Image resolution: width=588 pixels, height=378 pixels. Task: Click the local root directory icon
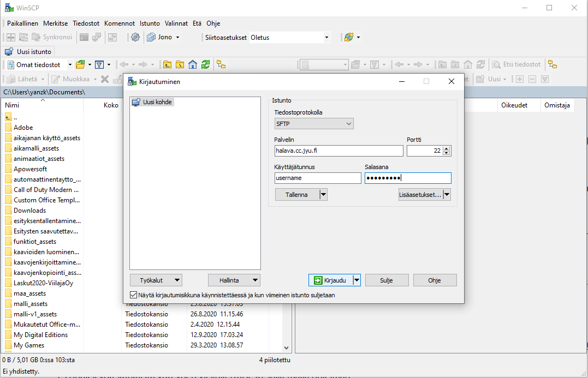point(180,64)
